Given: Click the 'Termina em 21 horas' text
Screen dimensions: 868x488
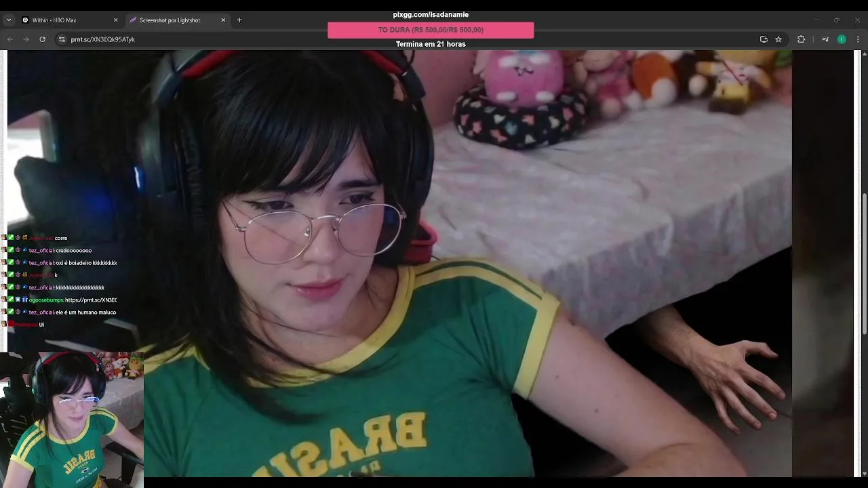Looking at the screenshot, I should pos(431,44).
